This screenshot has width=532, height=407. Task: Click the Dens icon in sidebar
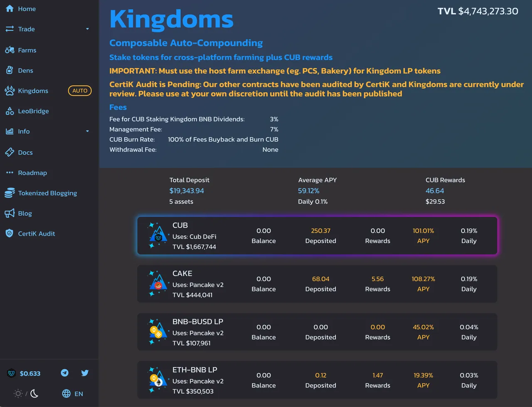point(10,70)
